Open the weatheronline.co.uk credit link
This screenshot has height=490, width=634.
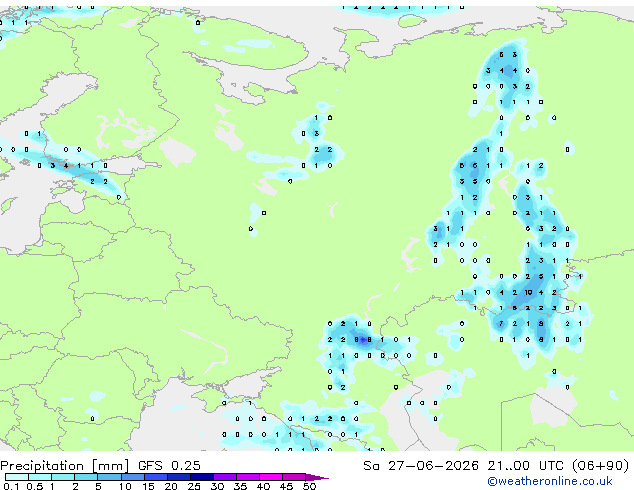click(550, 481)
